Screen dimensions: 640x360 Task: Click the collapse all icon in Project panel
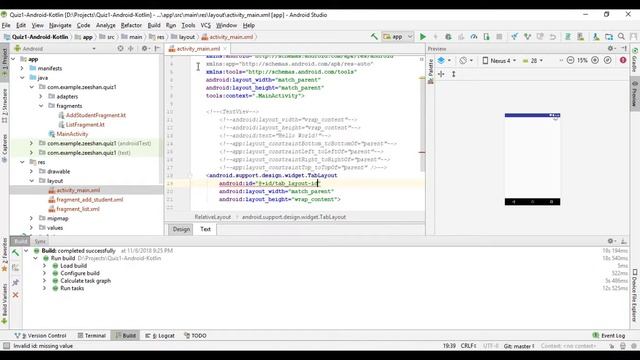tap(131, 48)
